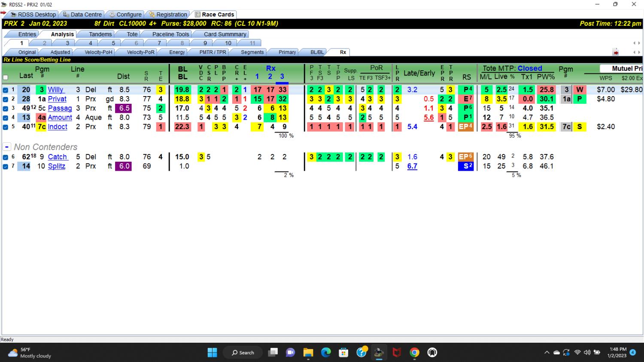The height and width of the screenshot is (362, 644).
Task: Open File Explorer from the taskbar
Action: tap(308, 353)
